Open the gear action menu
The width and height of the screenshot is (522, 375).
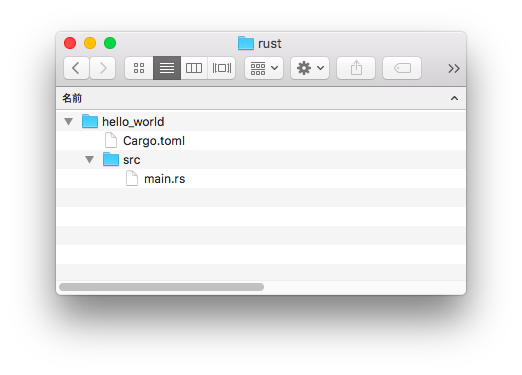(x=310, y=68)
